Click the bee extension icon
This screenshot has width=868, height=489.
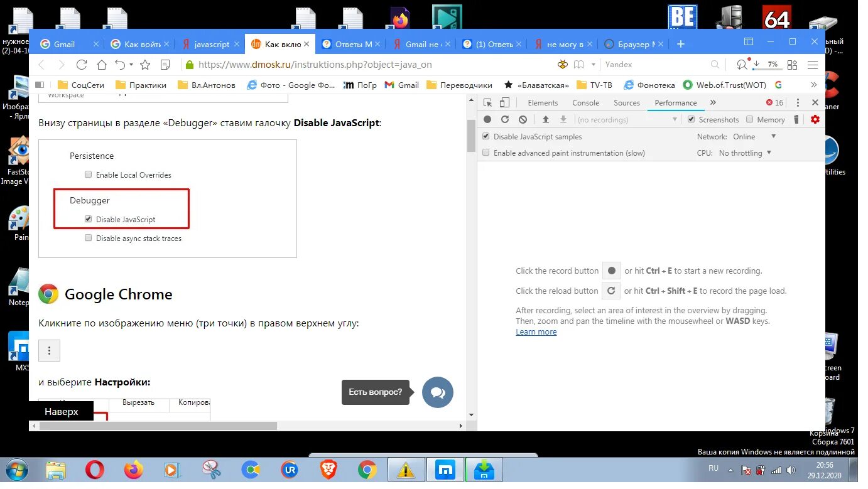point(563,65)
